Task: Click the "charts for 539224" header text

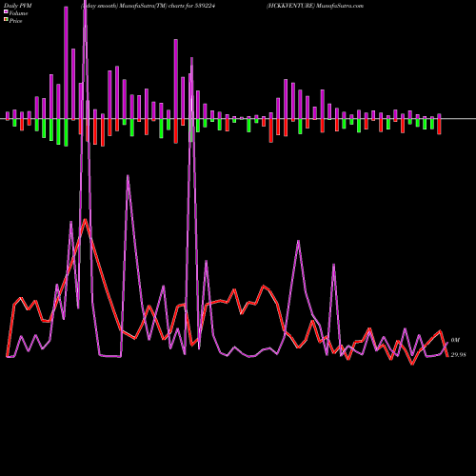Action: 191,6
